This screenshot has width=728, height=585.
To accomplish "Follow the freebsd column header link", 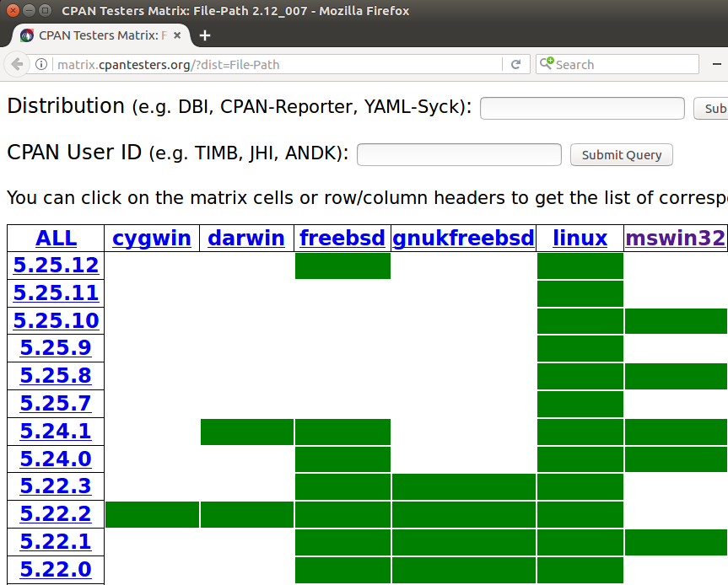I will [342, 238].
